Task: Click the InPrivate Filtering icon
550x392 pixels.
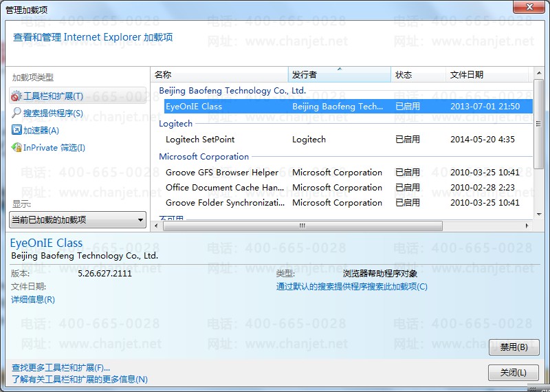Action: pos(16,147)
